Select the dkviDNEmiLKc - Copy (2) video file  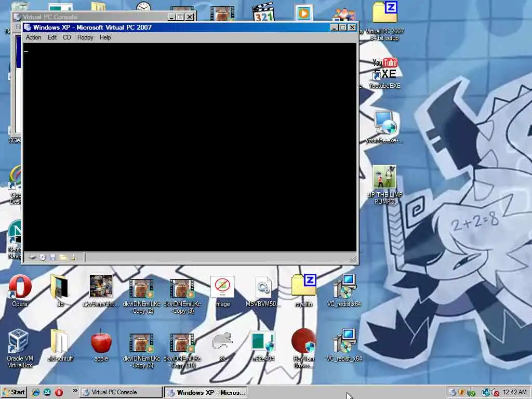point(141,296)
